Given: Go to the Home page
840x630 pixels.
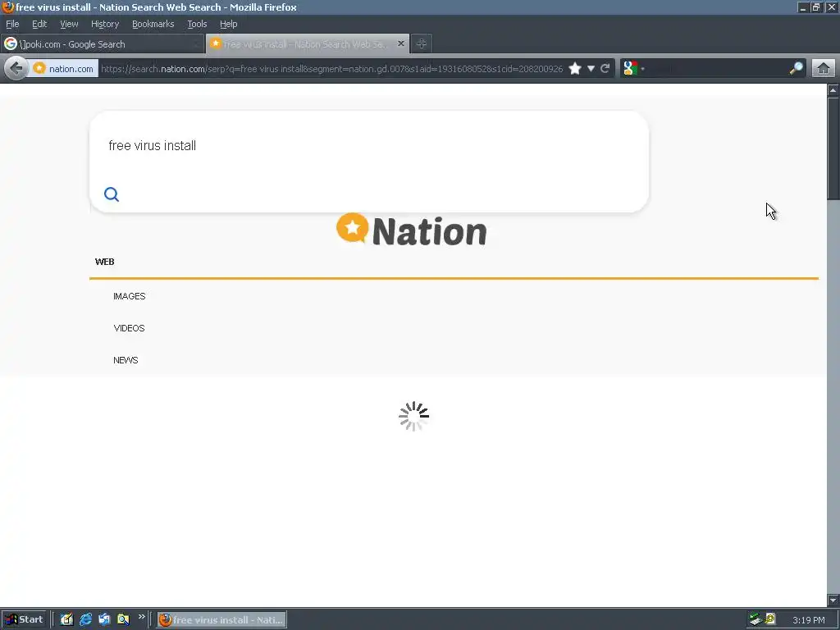Looking at the screenshot, I should 824,69.
